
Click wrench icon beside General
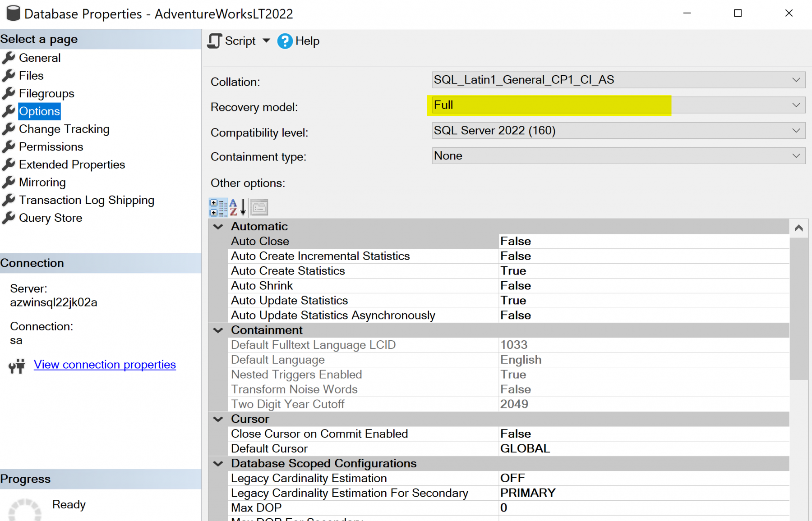click(x=9, y=58)
